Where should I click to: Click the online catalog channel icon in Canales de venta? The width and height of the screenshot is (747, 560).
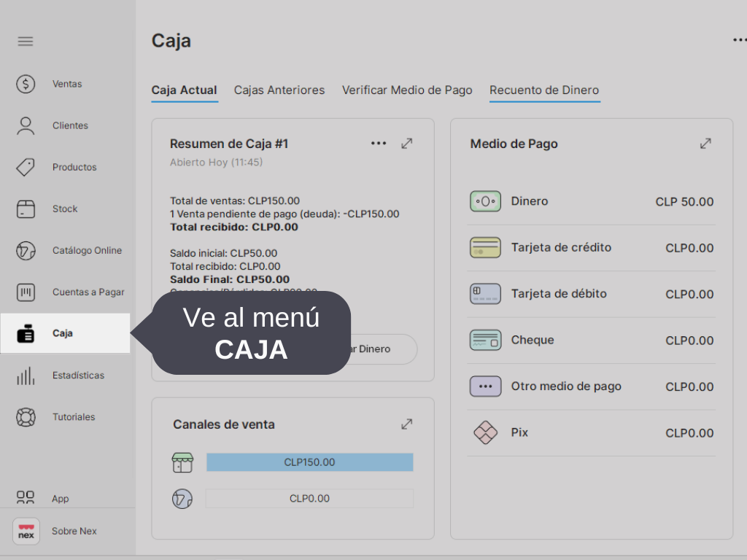(182, 499)
